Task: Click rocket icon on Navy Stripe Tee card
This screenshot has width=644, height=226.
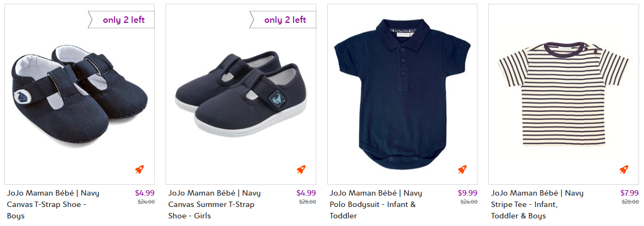Action: tap(624, 169)
